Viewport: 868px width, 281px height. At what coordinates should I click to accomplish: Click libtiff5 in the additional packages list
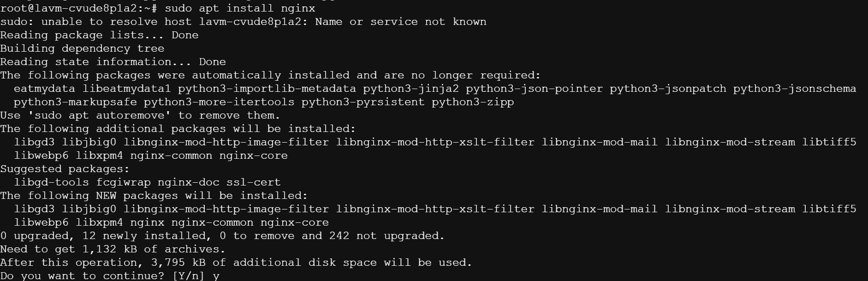(x=829, y=142)
